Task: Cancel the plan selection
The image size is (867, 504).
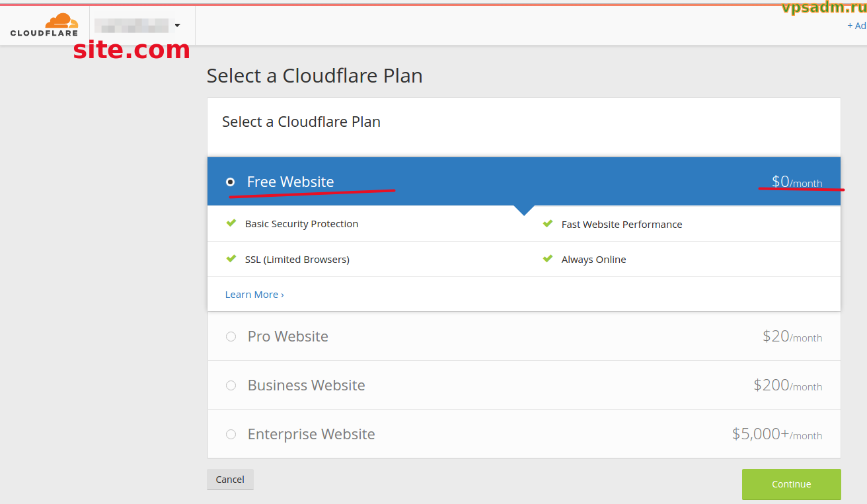Action: (230, 480)
